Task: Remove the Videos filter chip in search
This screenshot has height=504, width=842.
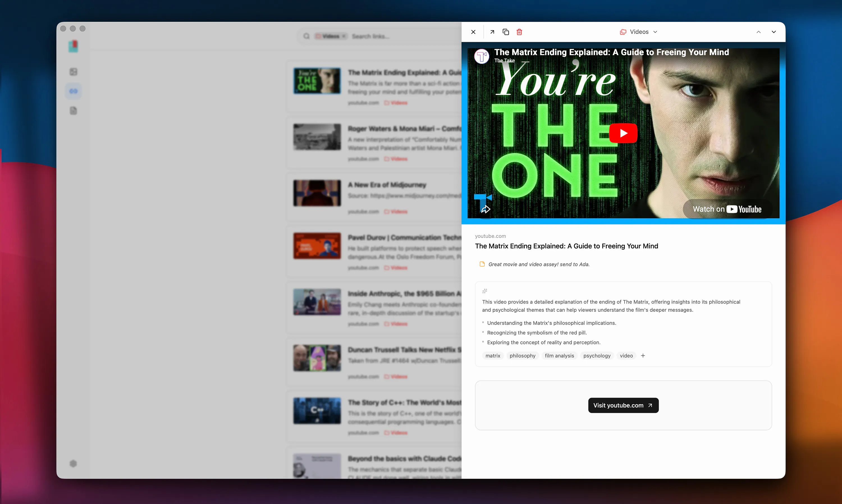Action: click(344, 36)
